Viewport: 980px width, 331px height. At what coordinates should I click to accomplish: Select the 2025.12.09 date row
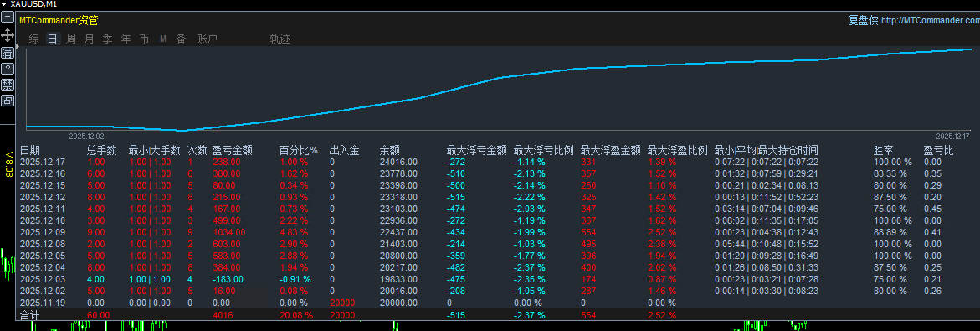click(x=43, y=232)
